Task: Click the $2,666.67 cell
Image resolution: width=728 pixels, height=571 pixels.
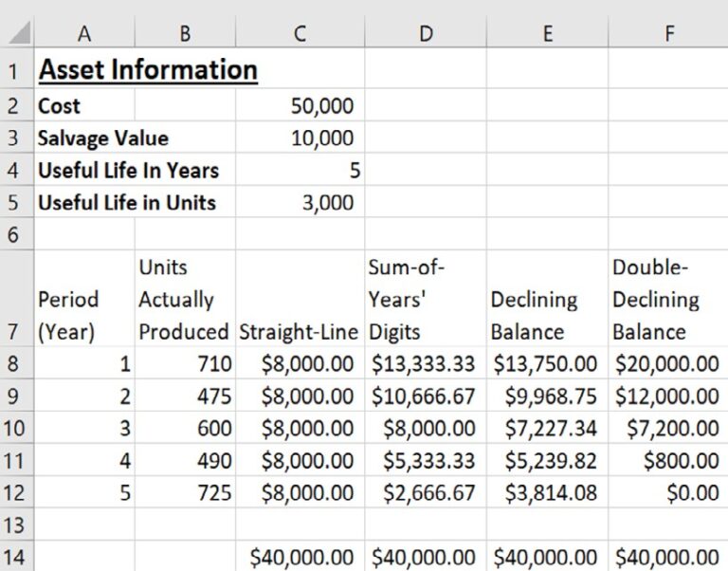Action: pos(426,492)
